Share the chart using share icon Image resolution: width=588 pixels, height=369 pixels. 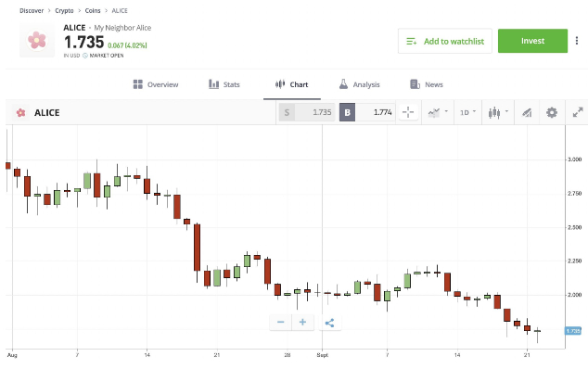[x=329, y=323]
